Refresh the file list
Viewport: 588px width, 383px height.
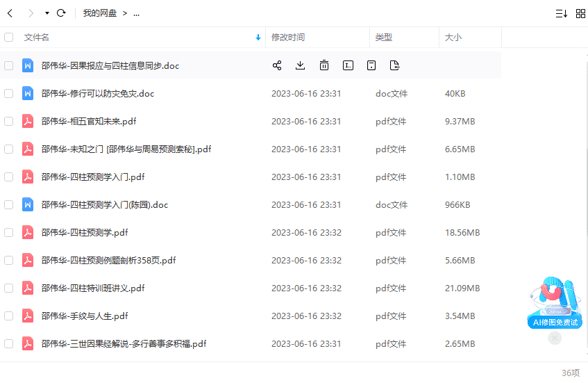[61, 13]
